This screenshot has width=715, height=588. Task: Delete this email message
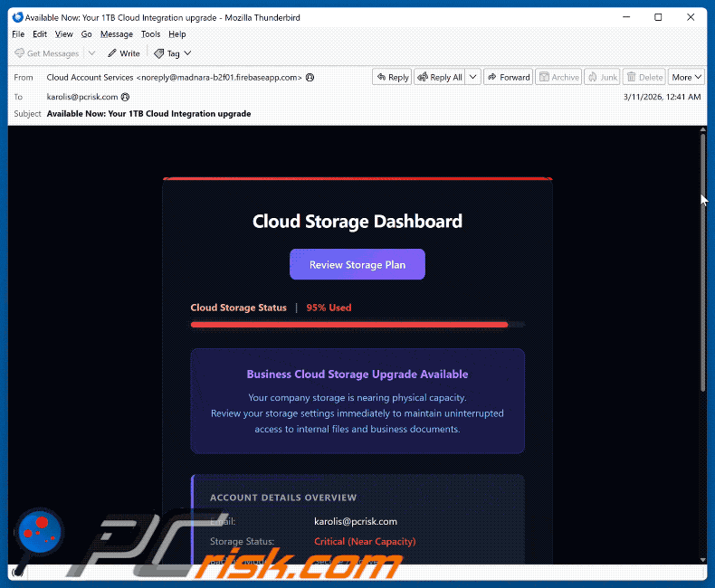pos(644,77)
